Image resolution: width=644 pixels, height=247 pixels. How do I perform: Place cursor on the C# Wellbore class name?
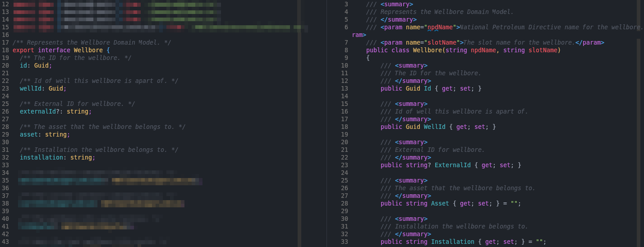[427, 50]
